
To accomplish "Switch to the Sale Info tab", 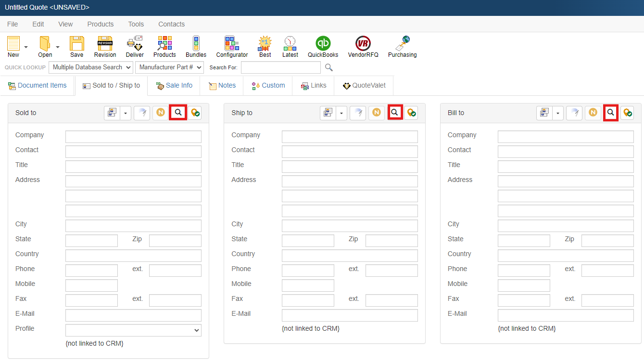I will (174, 86).
